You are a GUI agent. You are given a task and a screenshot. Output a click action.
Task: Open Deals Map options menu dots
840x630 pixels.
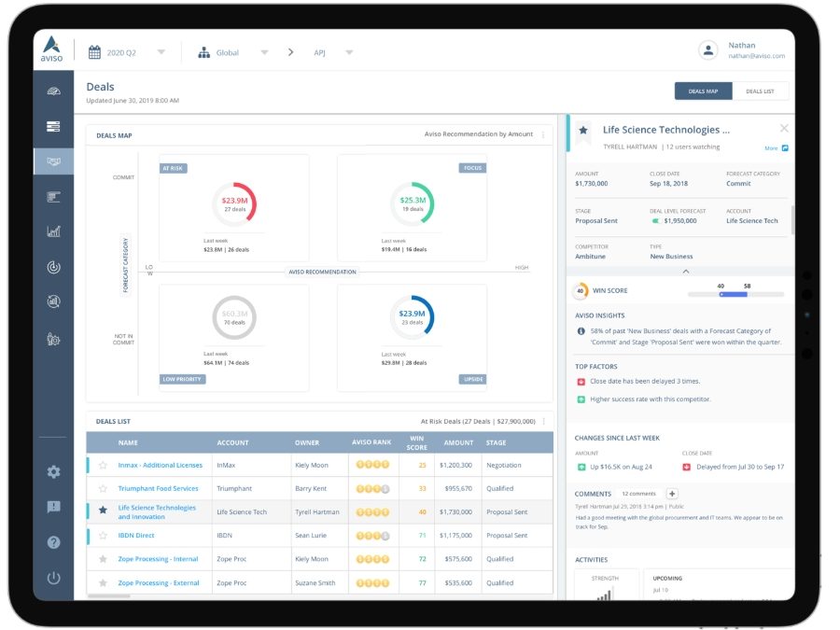pyautogui.click(x=543, y=135)
